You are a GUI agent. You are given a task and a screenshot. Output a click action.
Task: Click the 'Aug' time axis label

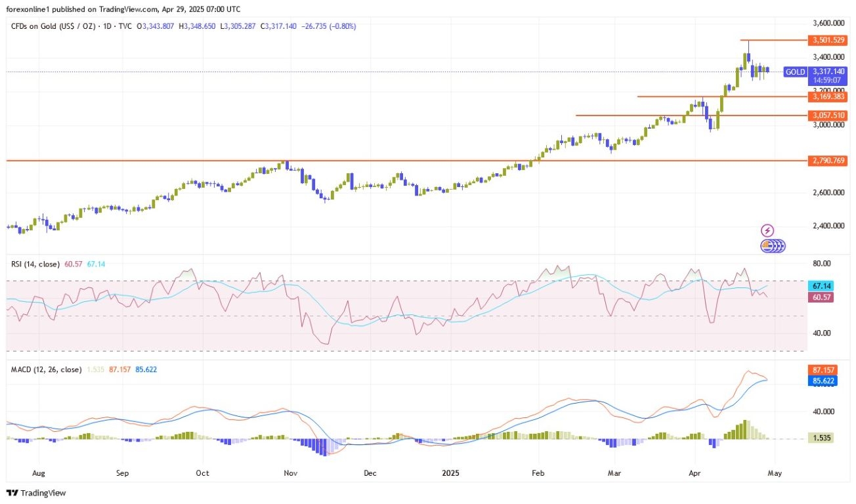[37, 472]
